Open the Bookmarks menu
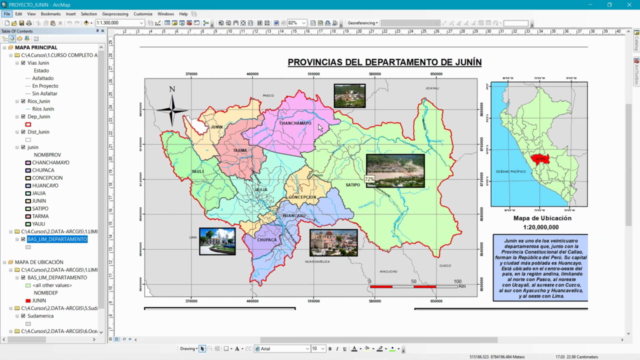Image resolution: width=640 pixels, height=360 pixels. (51, 14)
